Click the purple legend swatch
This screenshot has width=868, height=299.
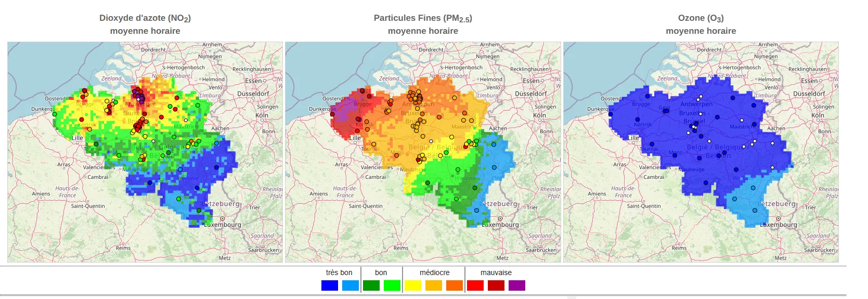pos(516,285)
